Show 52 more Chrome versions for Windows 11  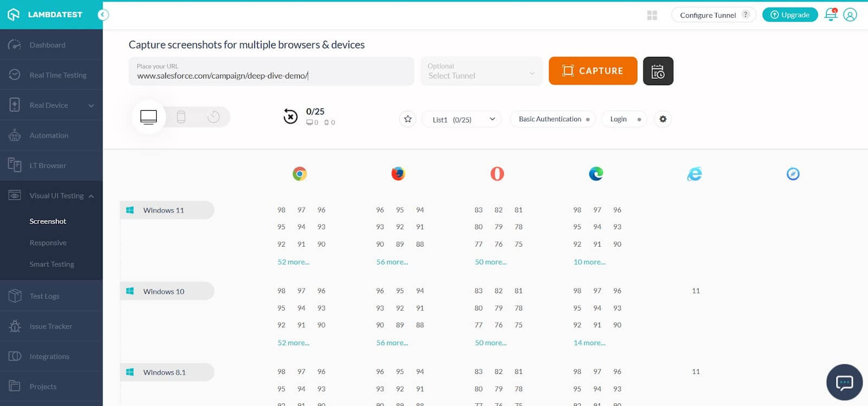(293, 262)
